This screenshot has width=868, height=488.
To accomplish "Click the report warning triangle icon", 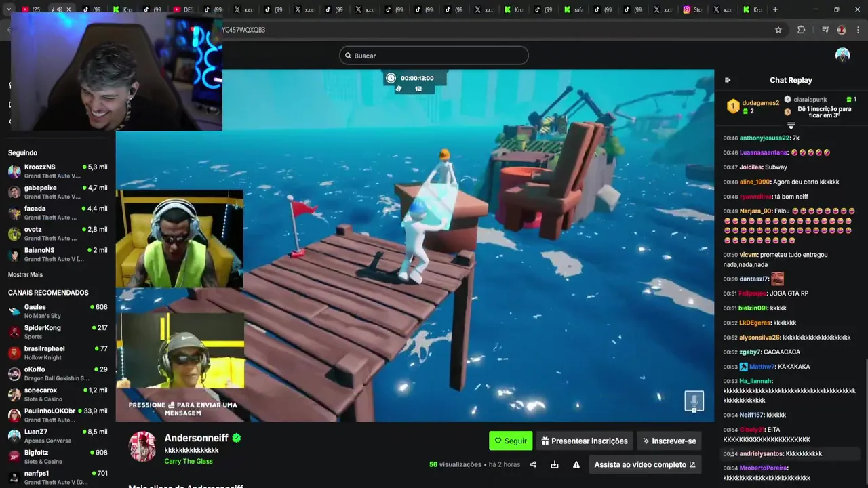I will pyautogui.click(x=576, y=464).
